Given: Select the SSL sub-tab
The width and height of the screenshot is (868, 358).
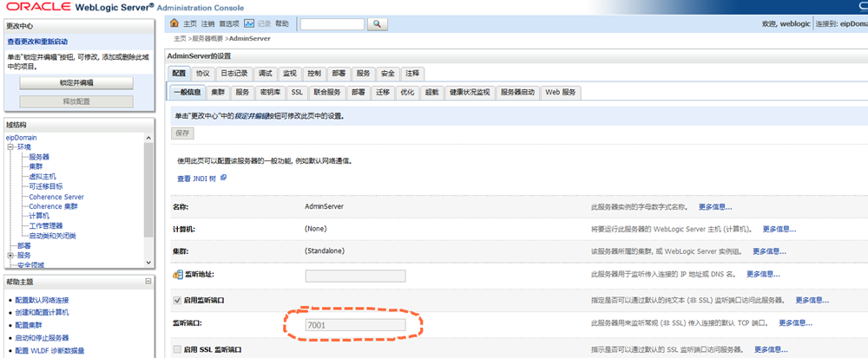Looking at the screenshot, I should click(x=297, y=92).
